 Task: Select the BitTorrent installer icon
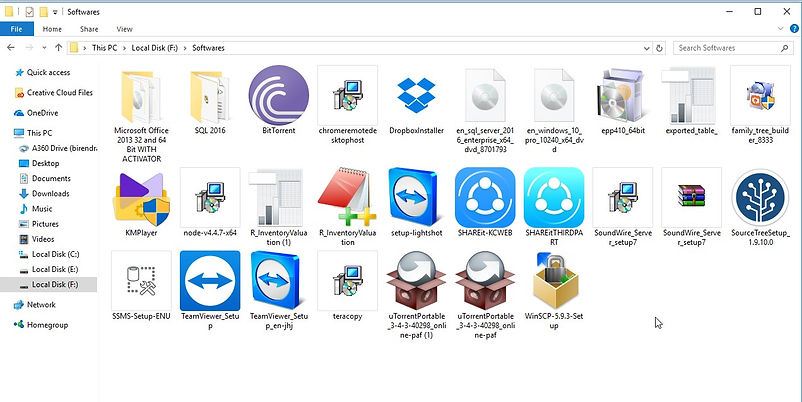click(x=279, y=95)
